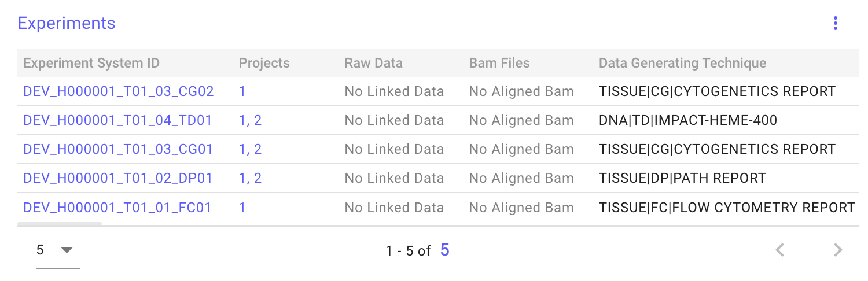Click the horizontal scrollbar under the table
The height and width of the screenshot is (281, 868).
coord(60,223)
